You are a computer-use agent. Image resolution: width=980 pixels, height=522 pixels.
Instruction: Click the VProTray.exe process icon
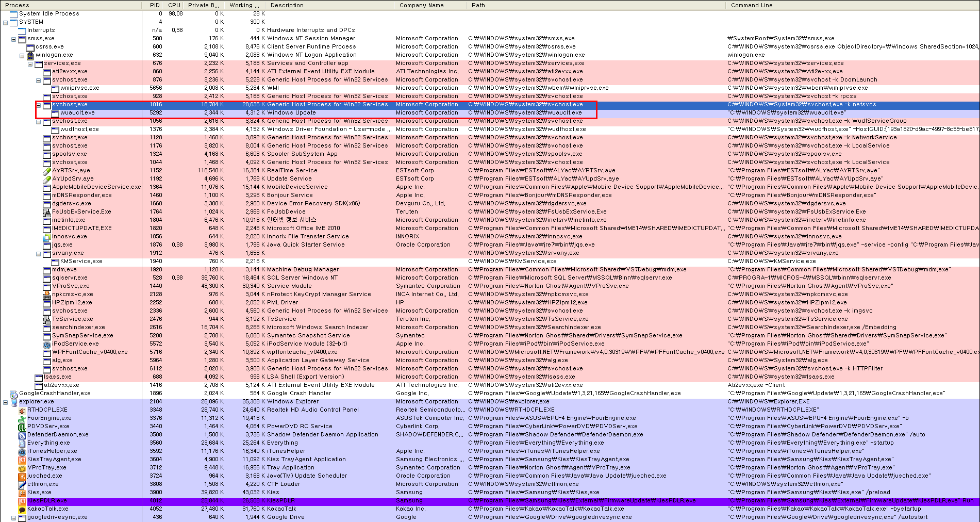(x=22, y=468)
